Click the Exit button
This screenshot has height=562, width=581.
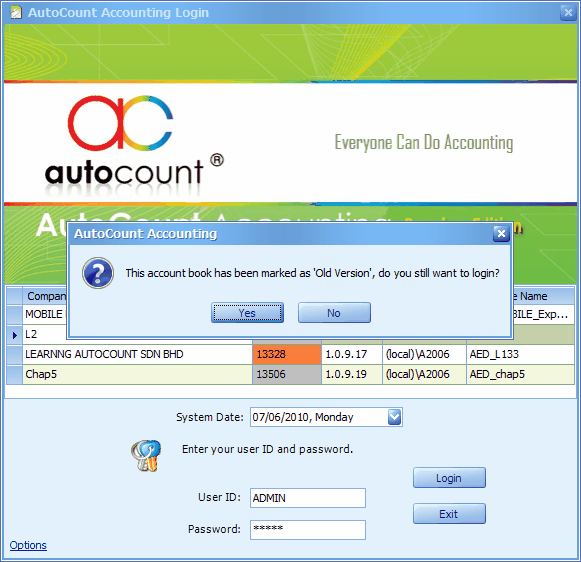coord(449,514)
